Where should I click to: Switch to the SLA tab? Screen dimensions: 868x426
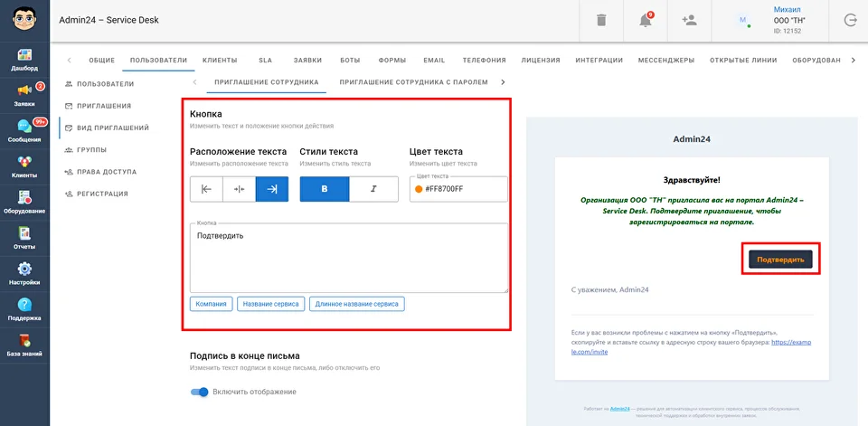(265, 61)
